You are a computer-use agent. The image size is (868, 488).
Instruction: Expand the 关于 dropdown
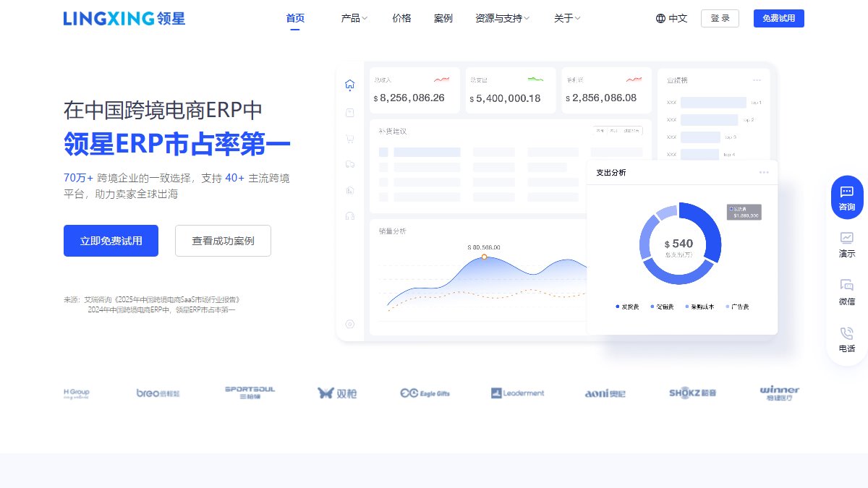coord(567,18)
